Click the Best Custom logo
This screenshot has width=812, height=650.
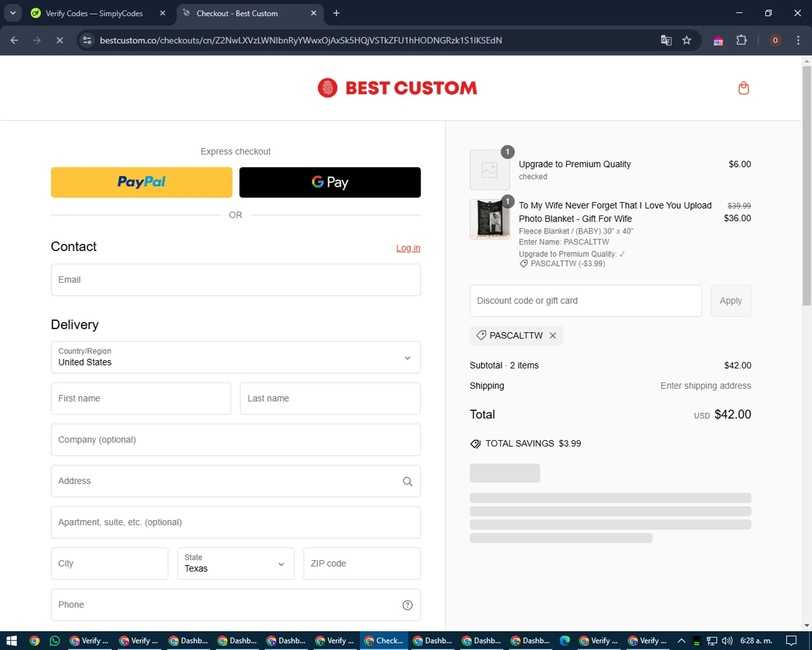397,88
